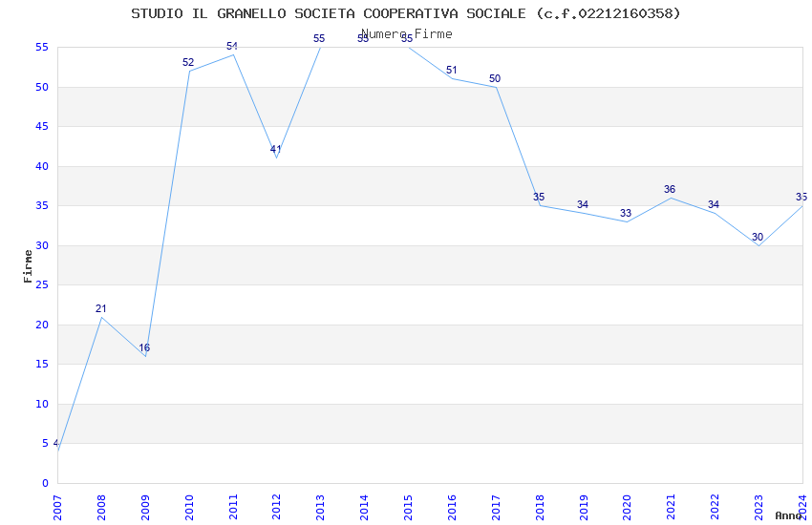Select the 2010 year label
The height and width of the screenshot is (525, 812).
point(189,508)
